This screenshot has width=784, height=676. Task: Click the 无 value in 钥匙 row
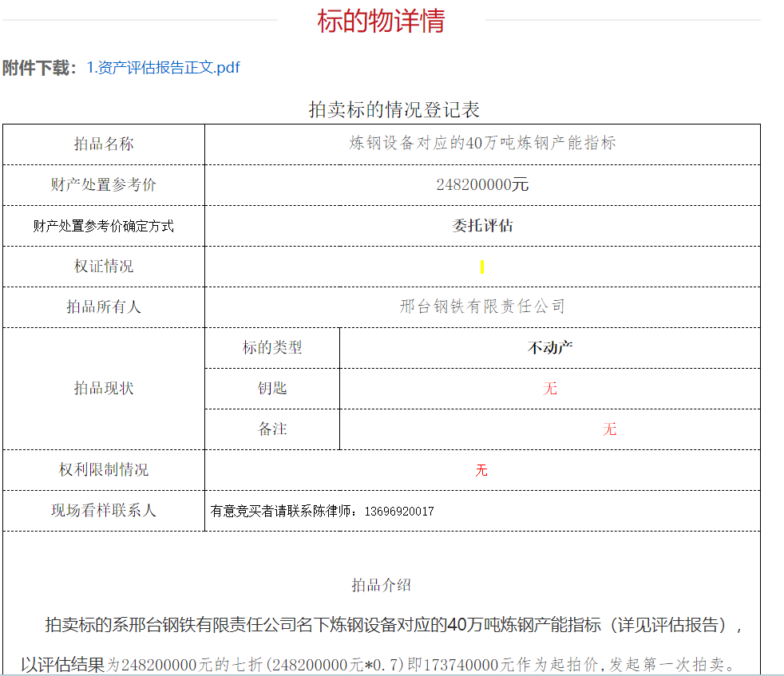pyautogui.click(x=550, y=389)
